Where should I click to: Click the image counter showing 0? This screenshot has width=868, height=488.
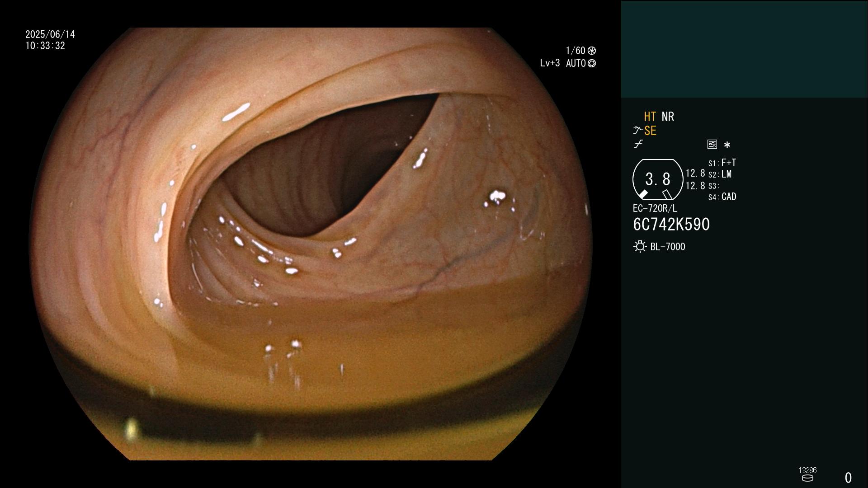(849, 478)
